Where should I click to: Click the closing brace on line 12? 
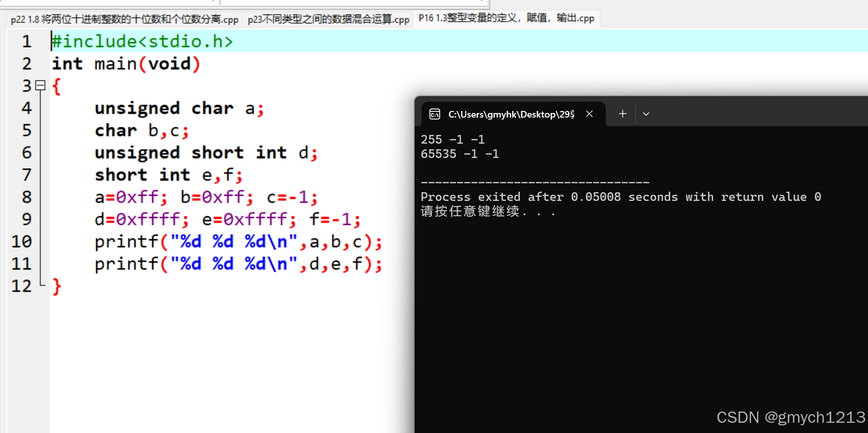(x=57, y=286)
